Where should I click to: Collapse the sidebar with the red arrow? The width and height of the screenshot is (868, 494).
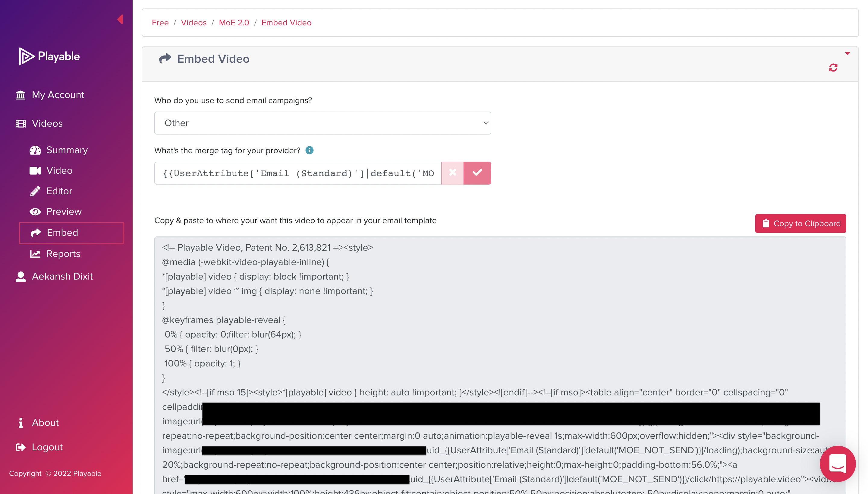[120, 19]
